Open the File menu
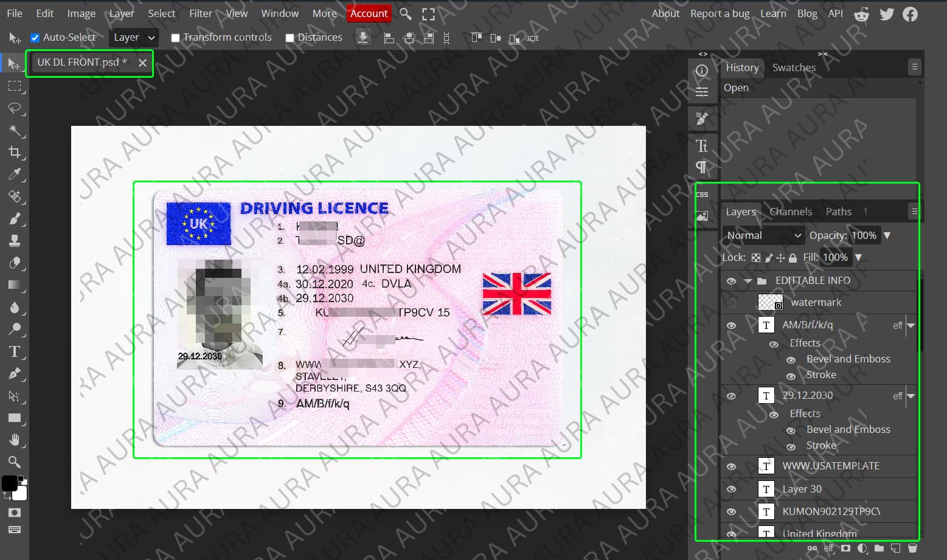Viewport: 947px width, 560px height. click(x=15, y=13)
